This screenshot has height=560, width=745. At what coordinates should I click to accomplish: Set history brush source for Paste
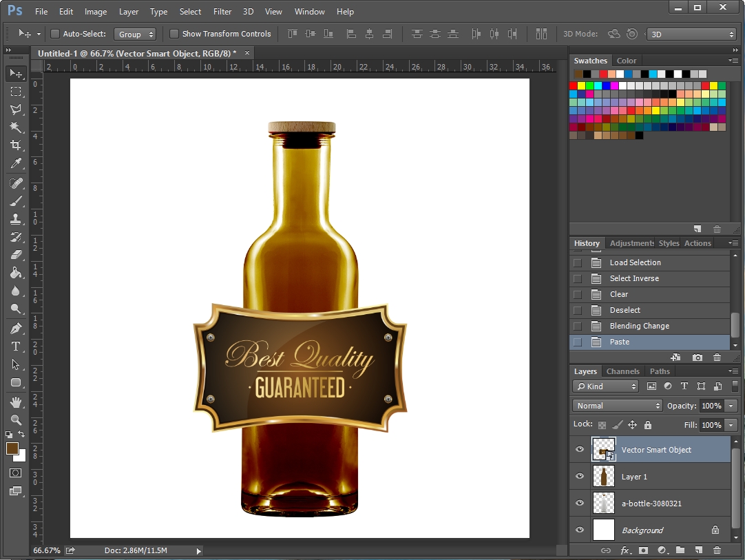pyautogui.click(x=577, y=342)
